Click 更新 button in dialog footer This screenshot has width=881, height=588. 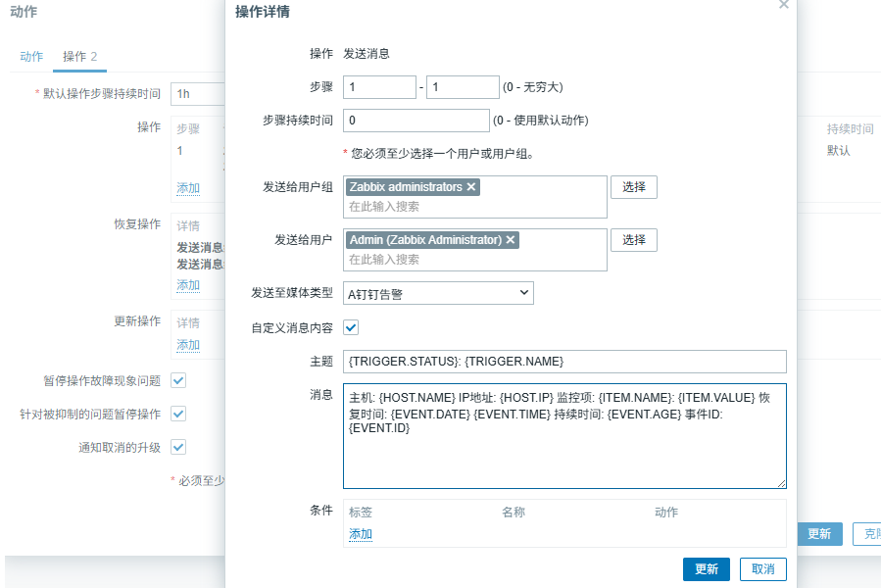pyautogui.click(x=706, y=569)
